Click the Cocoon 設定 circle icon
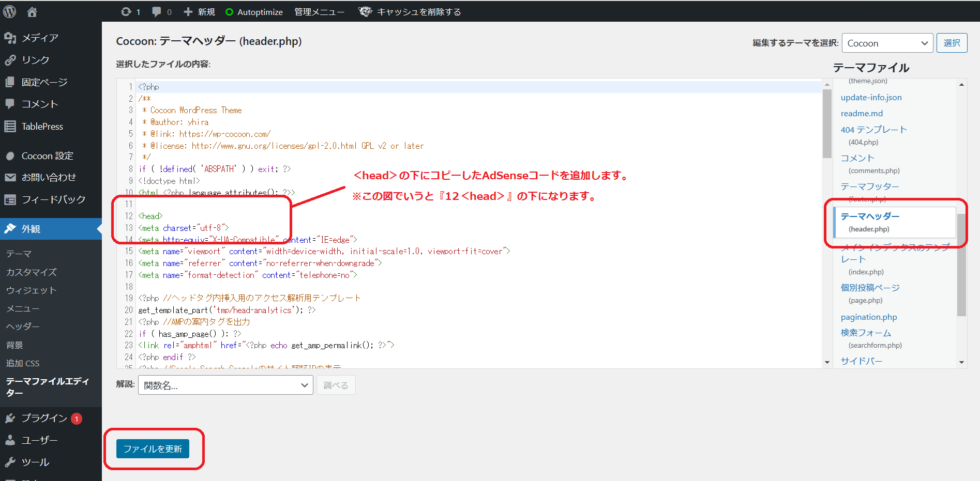 pyautogui.click(x=10, y=156)
